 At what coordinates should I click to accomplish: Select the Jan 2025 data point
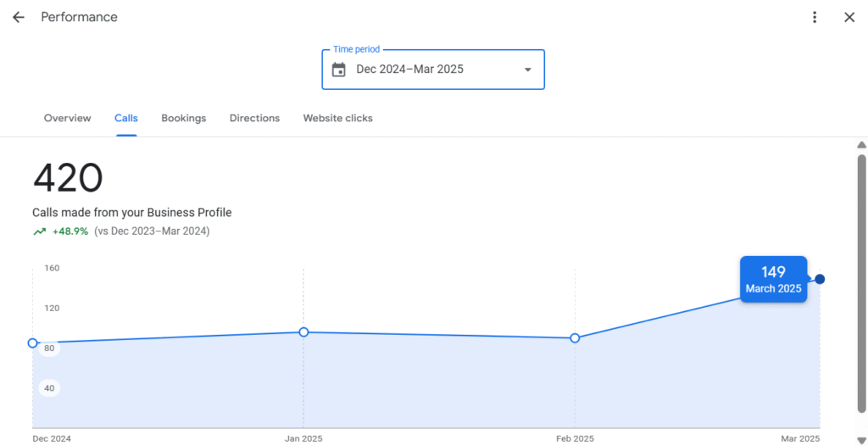click(x=303, y=332)
